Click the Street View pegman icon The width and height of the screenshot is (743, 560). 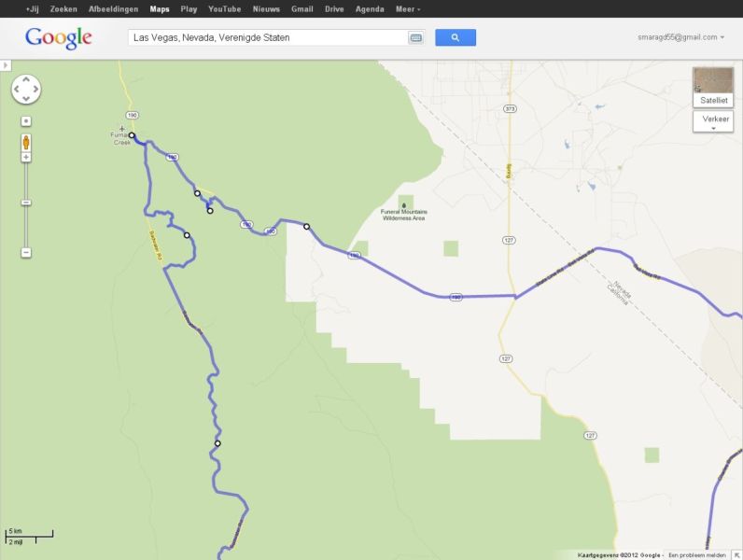pyautogui.click(x=26, y=142)
